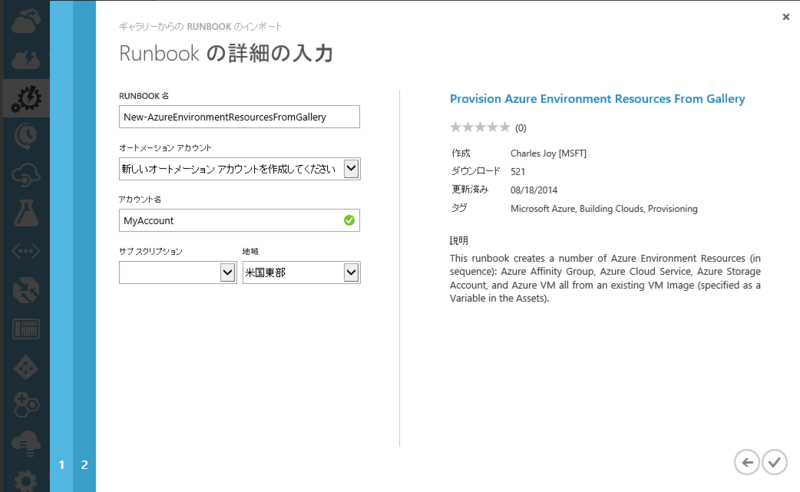Go back with the left arrow button
800x492 pixels.
pos(747,462)
